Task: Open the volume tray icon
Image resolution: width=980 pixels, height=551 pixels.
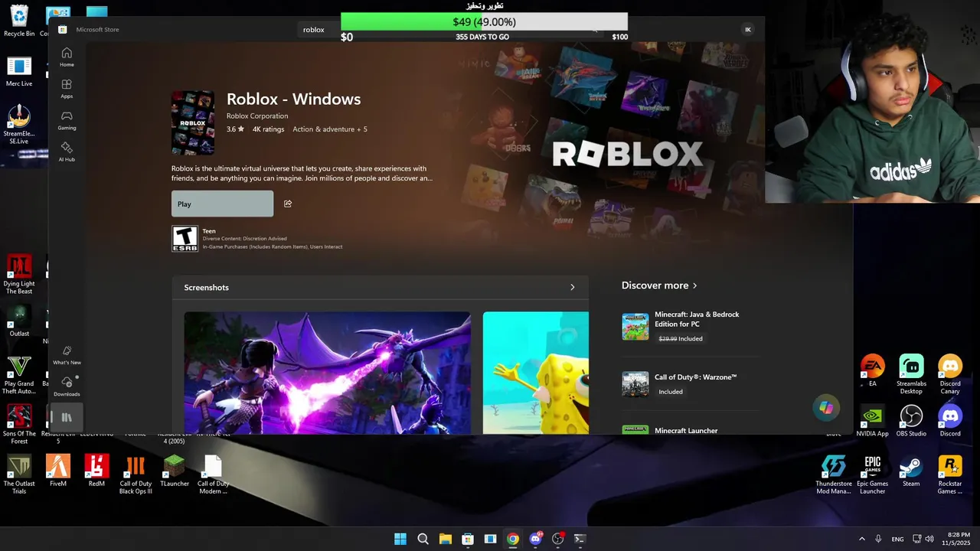Action: (x=929, y=539)
